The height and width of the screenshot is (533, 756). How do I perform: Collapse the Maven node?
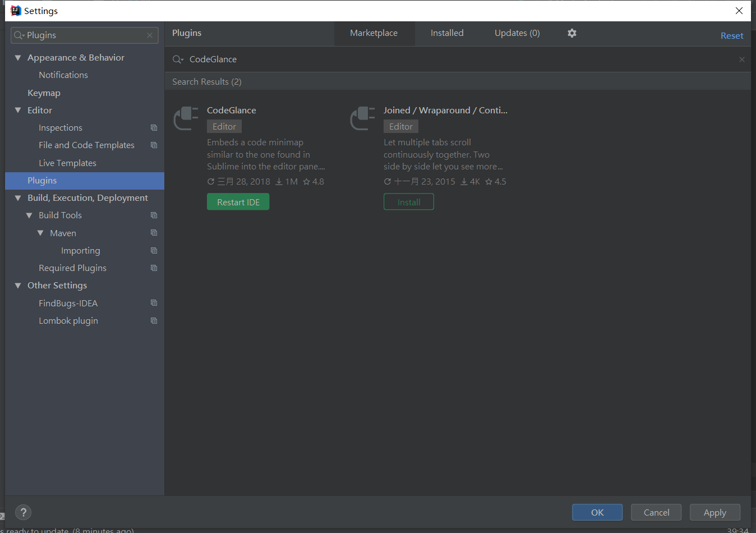pyautogui.click(x=40, y=233)
